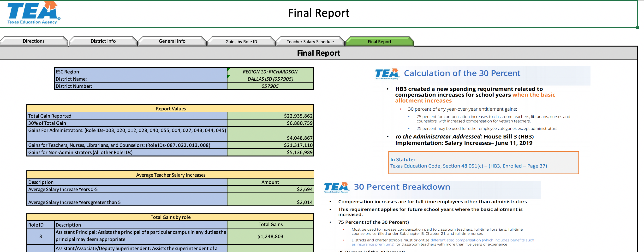Click TEA logo beside 30 Percent Breakdown
The image size is (644, 252).
336,187
